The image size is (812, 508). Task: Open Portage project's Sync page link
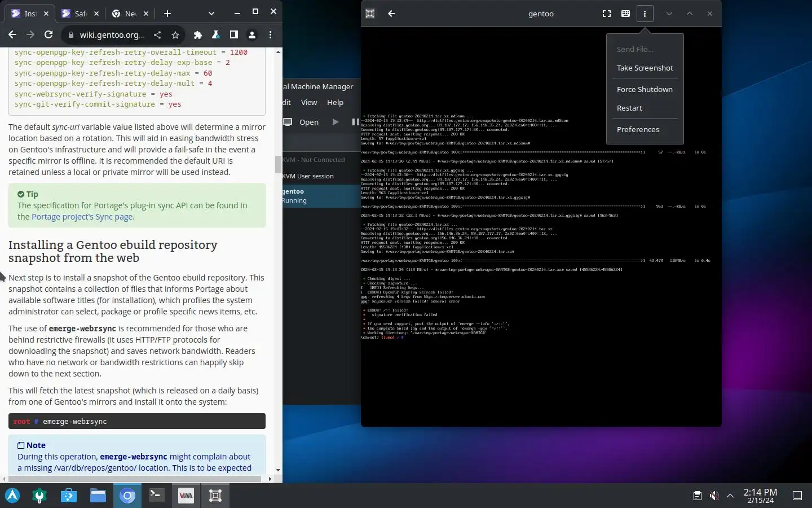point(83,217)
